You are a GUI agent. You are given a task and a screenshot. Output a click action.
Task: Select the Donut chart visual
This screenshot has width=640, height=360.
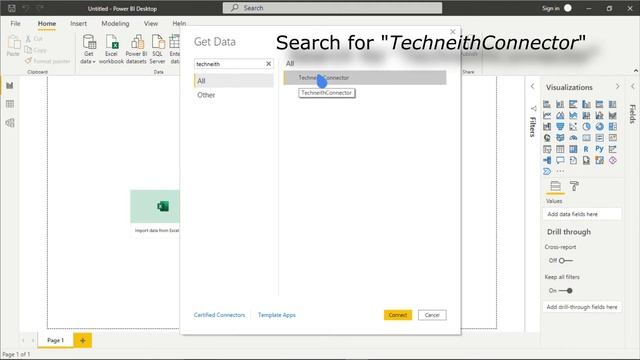[x=599, y=127]
